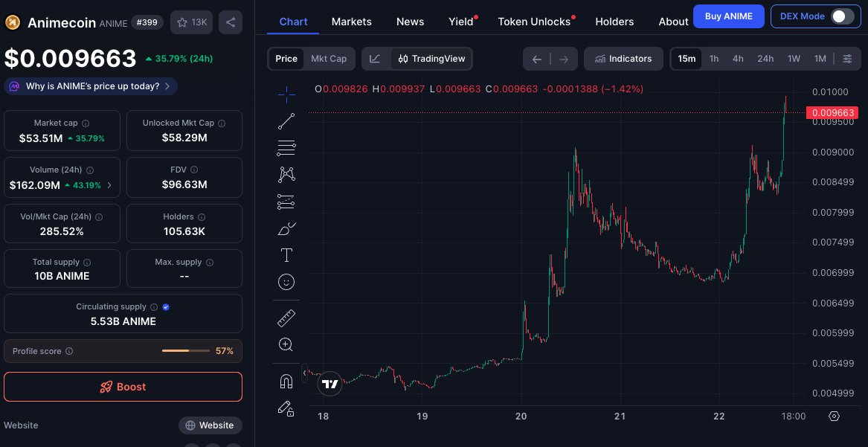Viewport: 868px width, 447px height.
Task: Click the share icon button
Action: tap(231, 22)
